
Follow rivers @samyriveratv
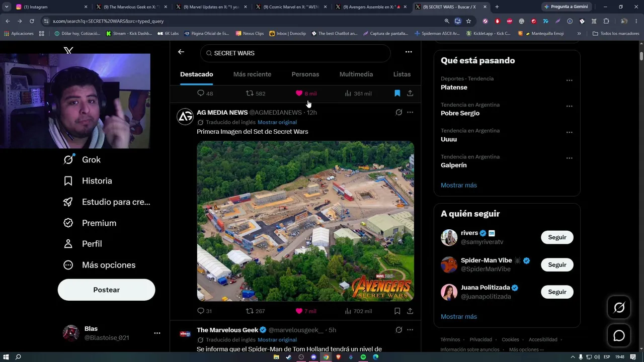pos(557,237)
